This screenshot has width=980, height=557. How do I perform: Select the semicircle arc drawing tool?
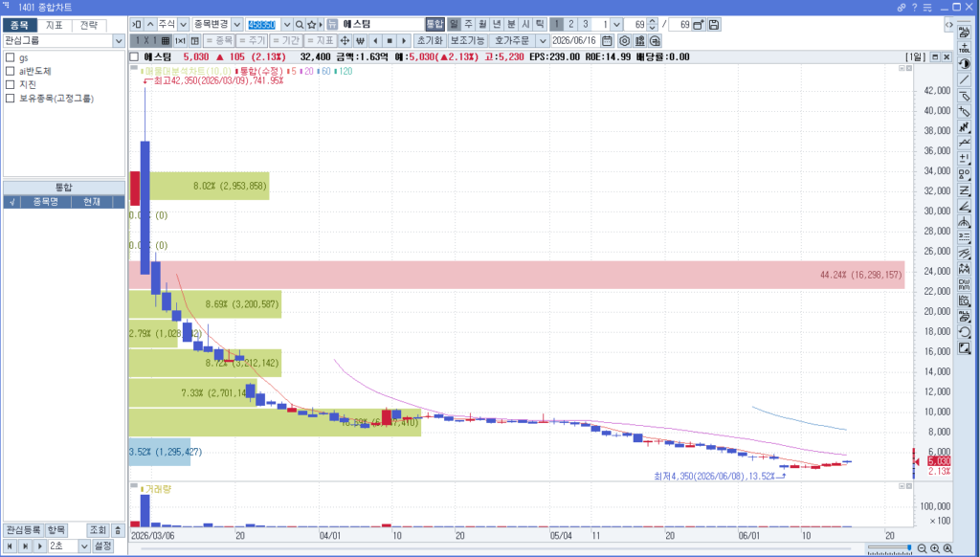(x=965, y=222)
